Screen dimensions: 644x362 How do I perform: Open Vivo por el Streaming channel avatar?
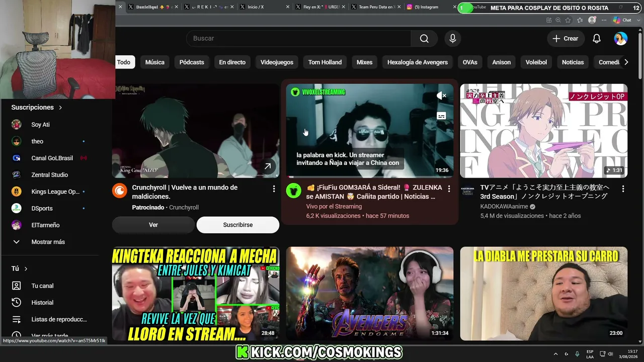tap(294, 191)
